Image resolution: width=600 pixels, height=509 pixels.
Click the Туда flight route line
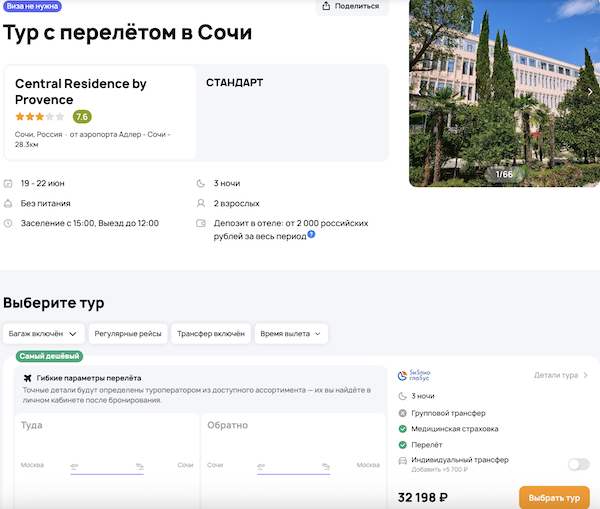coord(107,470)
